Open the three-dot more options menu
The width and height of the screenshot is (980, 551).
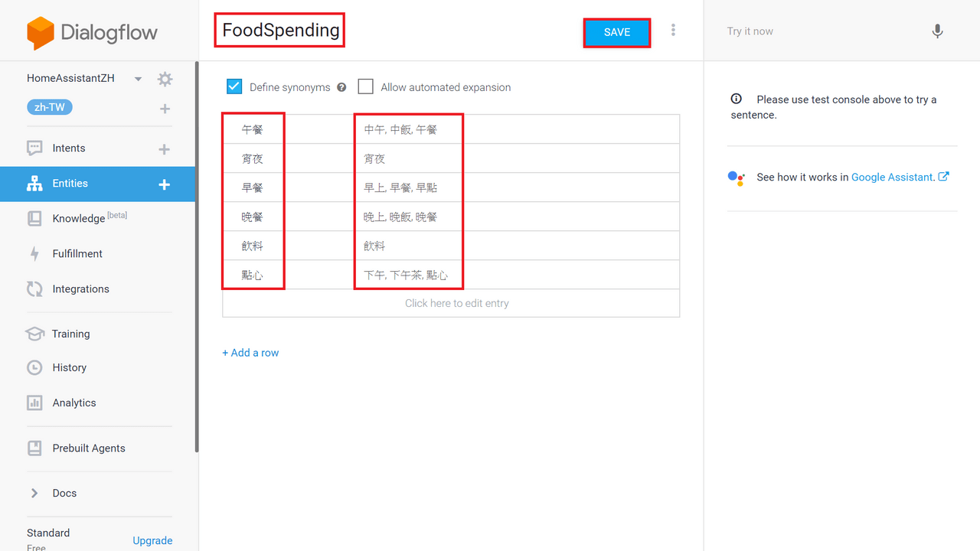[673, 30]
